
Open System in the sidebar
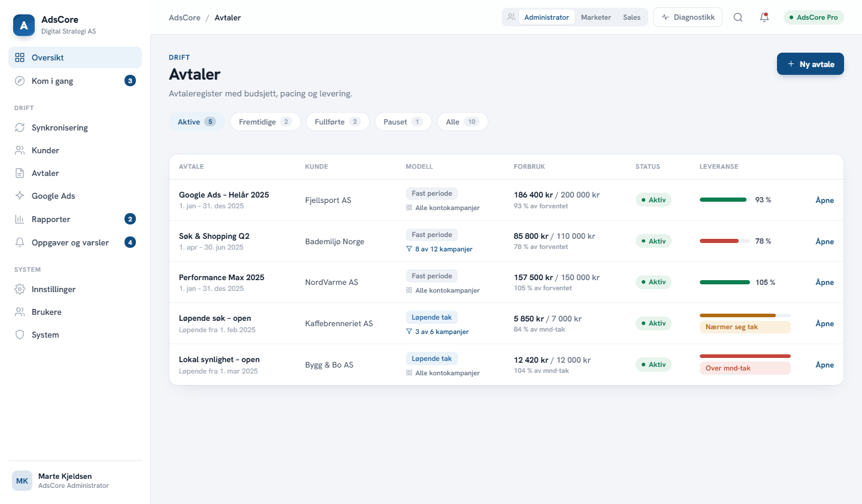75,335
